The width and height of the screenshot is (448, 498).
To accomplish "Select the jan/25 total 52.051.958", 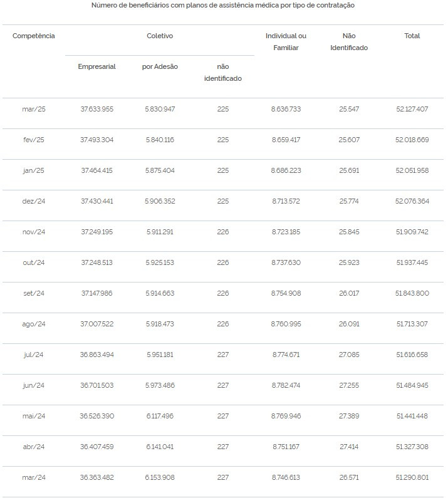I will tap(412, 170).
